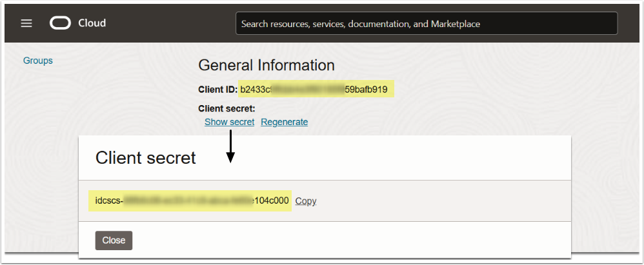The width and height of the screenshot is (644, 265).
Task: Click the Show secret link
Action: pyautogui.click(x=229, y=122)
